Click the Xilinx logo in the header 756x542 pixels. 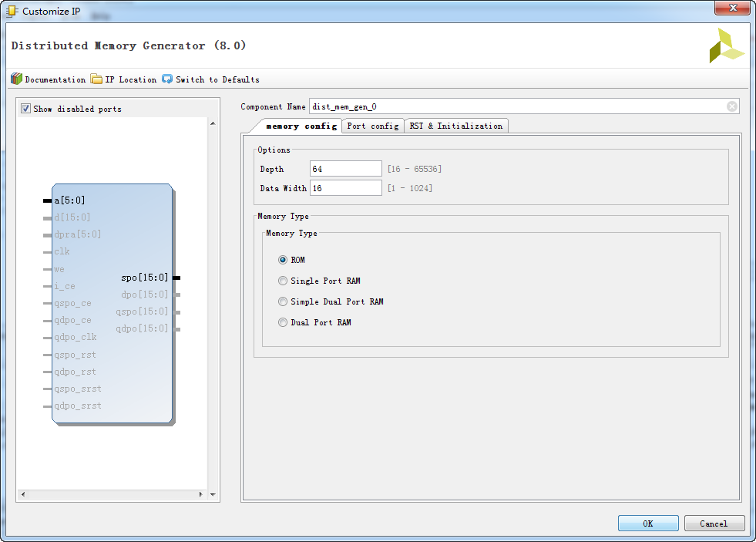tap(726, 46)
